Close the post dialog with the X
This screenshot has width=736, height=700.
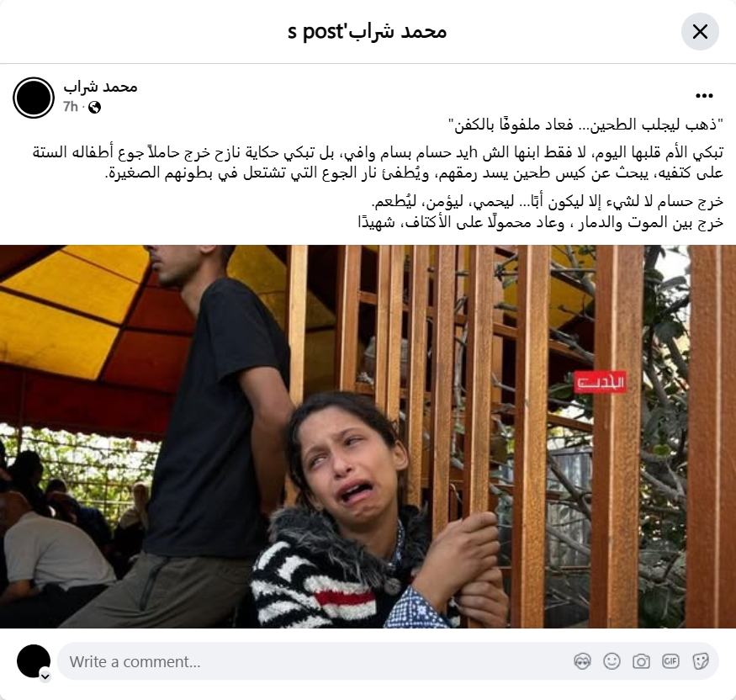700,31
